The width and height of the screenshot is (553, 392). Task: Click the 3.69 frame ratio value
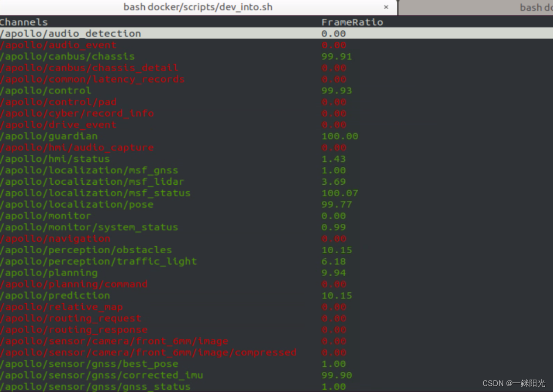click(x=334, y=182)
